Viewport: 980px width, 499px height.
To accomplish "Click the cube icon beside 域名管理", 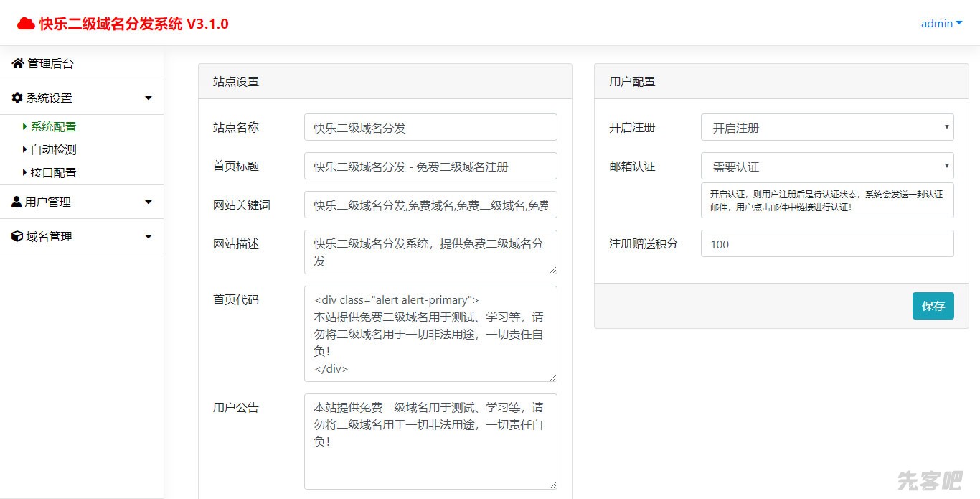I will pyautogui.click(x=17, y=236).
